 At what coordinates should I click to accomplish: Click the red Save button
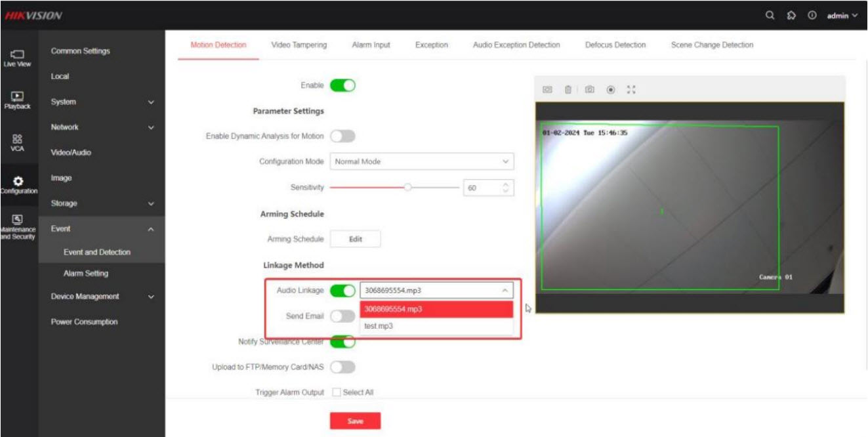point(355,421)
